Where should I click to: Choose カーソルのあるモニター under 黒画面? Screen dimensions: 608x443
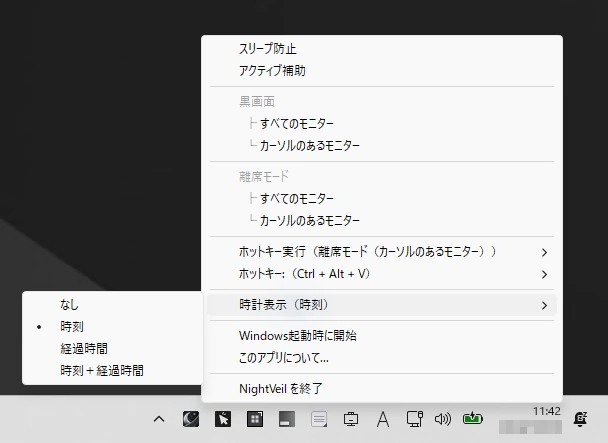(382, 145)
